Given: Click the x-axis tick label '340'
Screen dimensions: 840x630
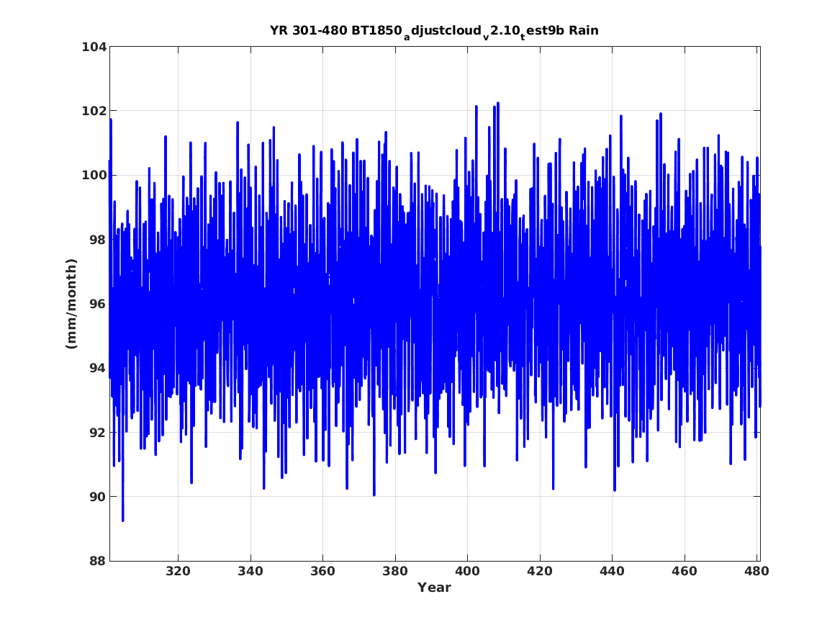Looking at the screenshot, I should (x=250, y=571).
